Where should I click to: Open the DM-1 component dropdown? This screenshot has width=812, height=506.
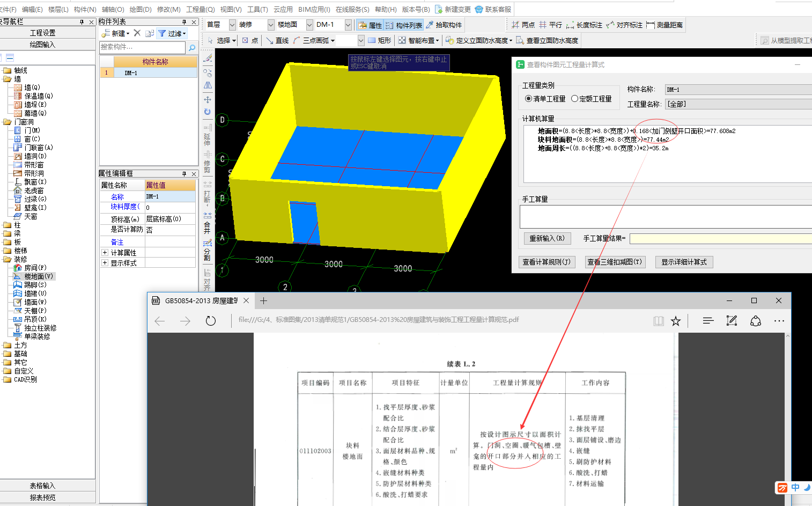click(348, 25)
